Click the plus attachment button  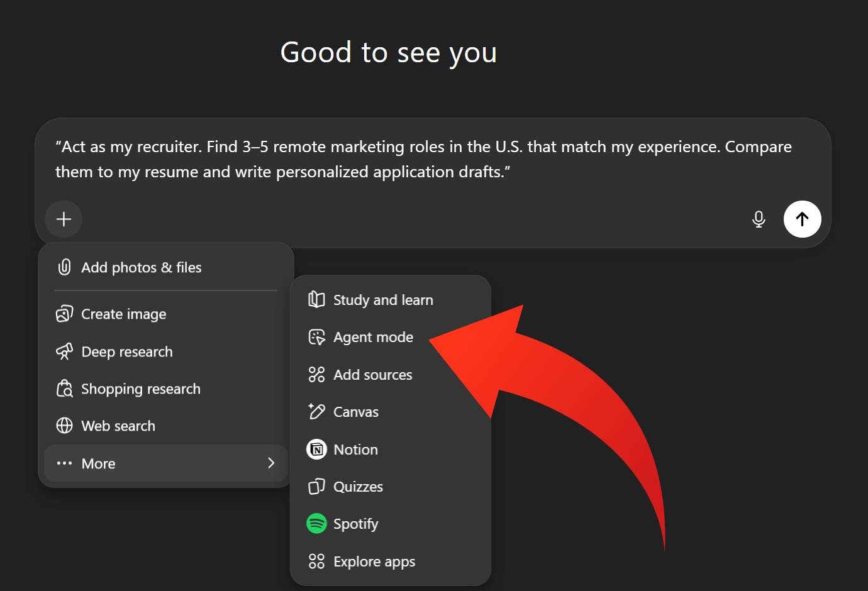(x=64, y=219)
